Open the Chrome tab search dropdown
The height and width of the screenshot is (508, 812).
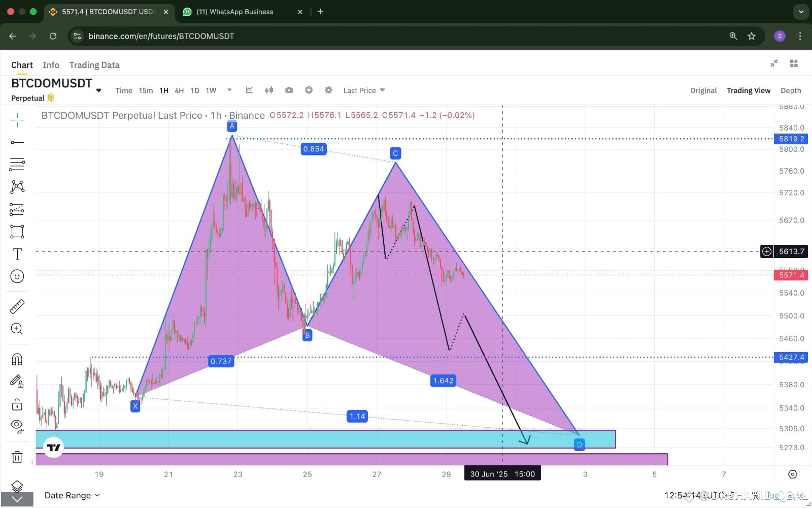coord(801,12)
